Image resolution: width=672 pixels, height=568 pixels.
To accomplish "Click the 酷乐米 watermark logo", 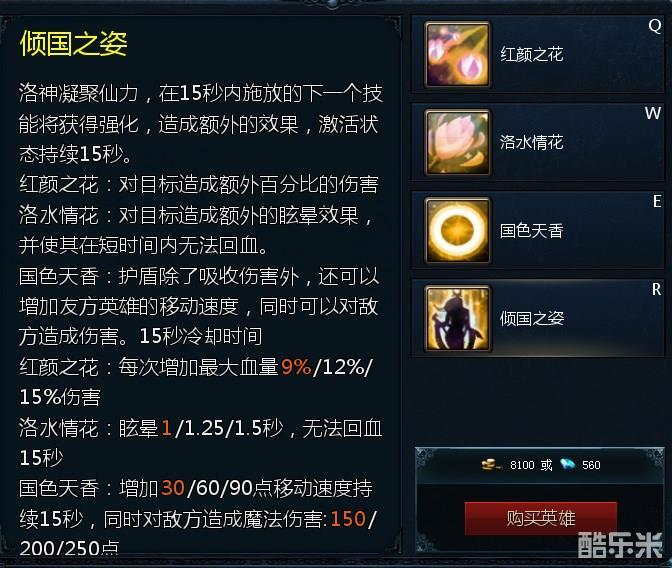I will click(x=620, y=545).
